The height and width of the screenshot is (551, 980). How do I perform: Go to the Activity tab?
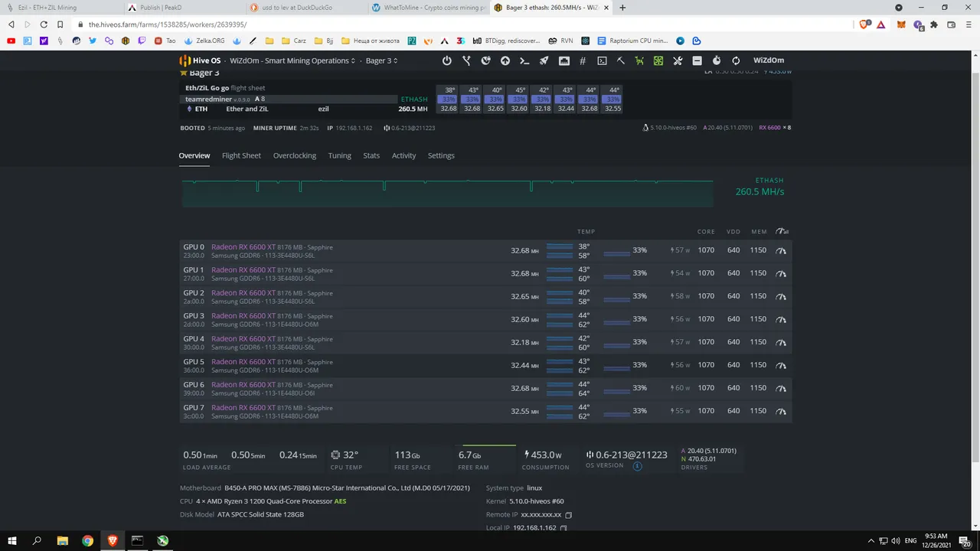(404, 155)
